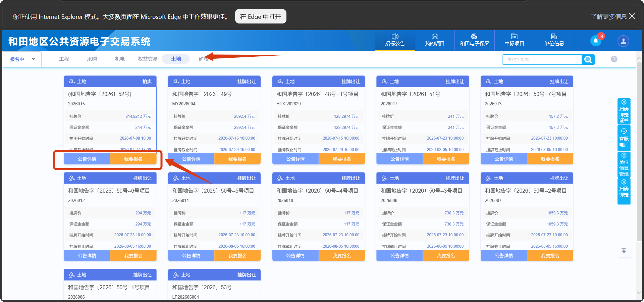This screenshot has height=302, width=644.
Task: Select the 工程 category tab
Action: [x=64, y=59]
